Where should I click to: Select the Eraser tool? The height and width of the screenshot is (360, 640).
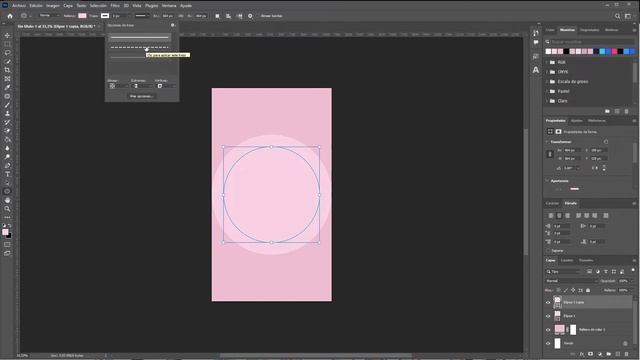pos(7,131)
